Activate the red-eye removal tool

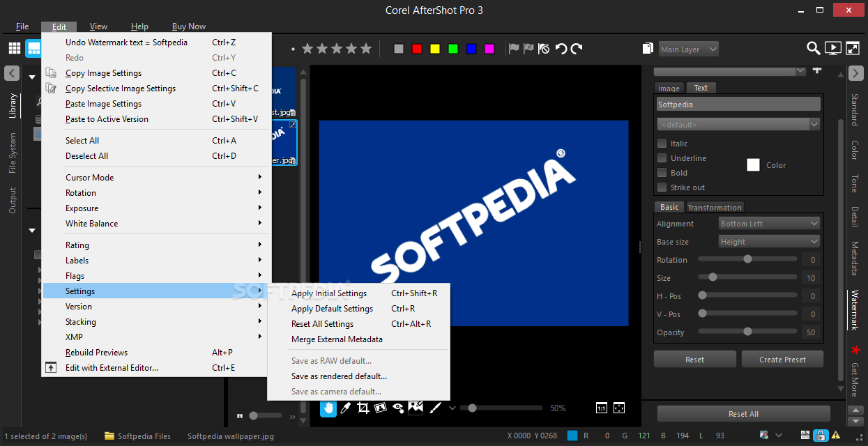(x=398, y=408)
